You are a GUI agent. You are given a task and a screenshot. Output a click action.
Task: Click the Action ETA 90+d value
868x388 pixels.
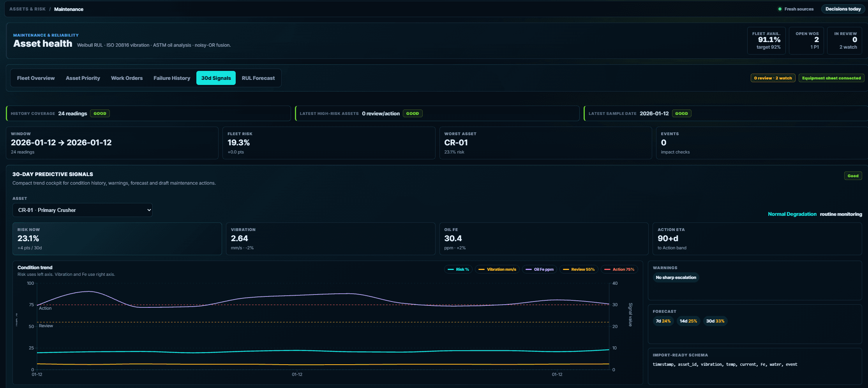point(668,238)
